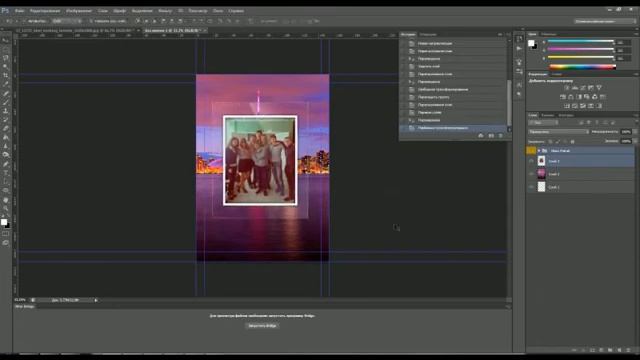Switch to the Контуры tab
Image resolution: width=640 pixels, height=360 pixels.
click(x=566, y=116)
